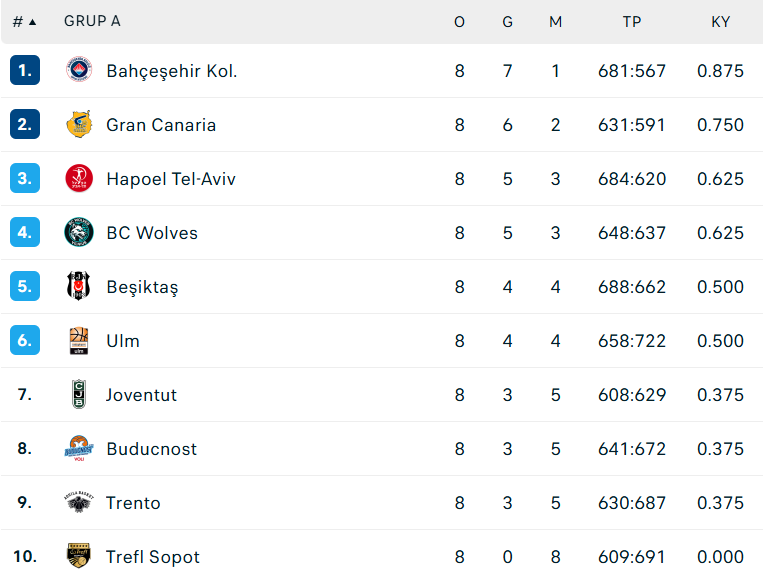Select the Buducnost team logo
The height and width of the screenshot is (583, 763).
(79, 448)
